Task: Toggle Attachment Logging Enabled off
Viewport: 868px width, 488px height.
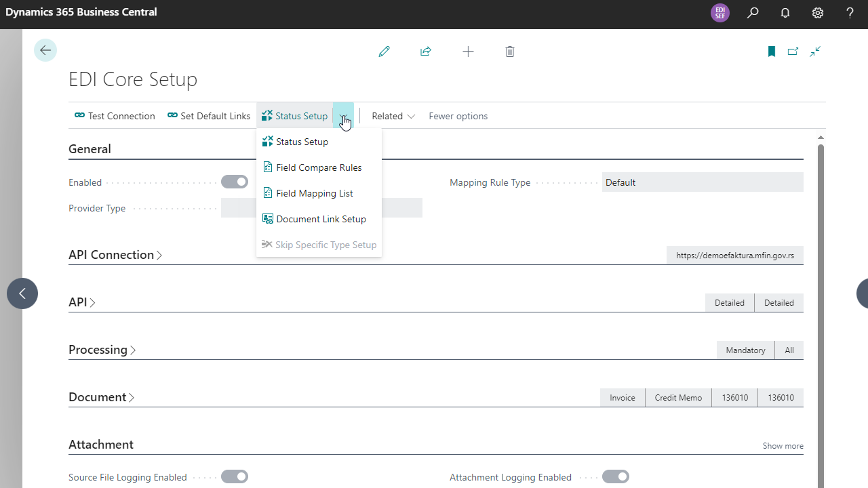Action: pos(615,476)
